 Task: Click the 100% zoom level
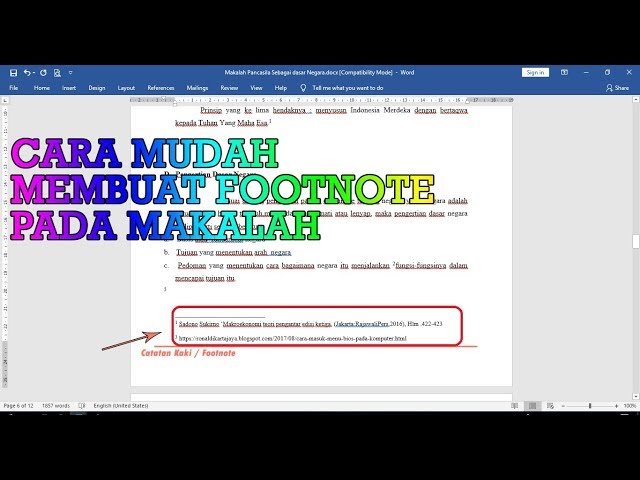(x=630, y=406)
